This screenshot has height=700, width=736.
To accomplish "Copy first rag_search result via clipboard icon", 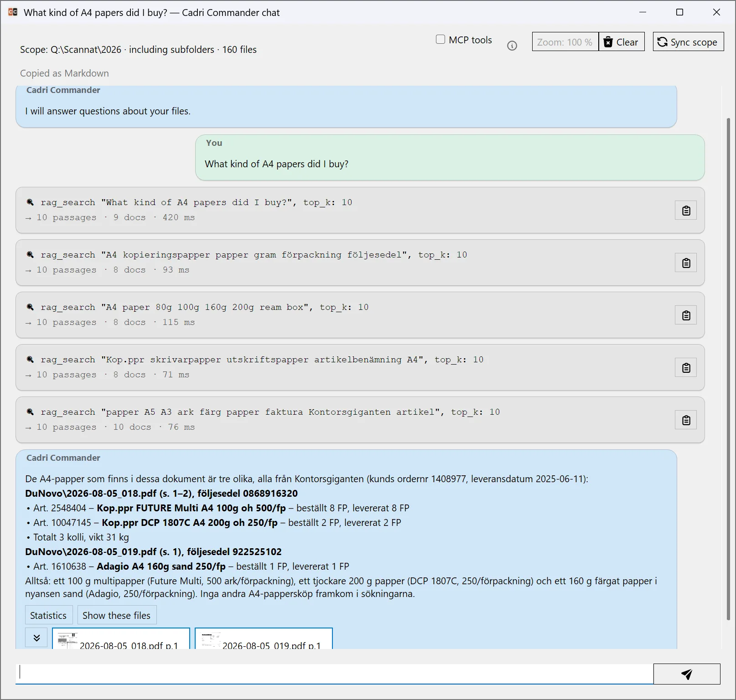I will click(x=685, y=211).
